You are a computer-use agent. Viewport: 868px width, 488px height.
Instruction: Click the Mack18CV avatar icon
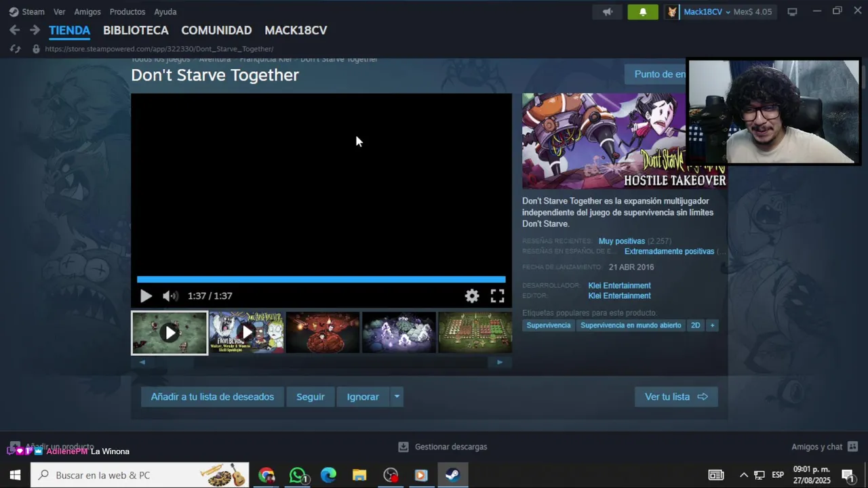coord(671,12)
